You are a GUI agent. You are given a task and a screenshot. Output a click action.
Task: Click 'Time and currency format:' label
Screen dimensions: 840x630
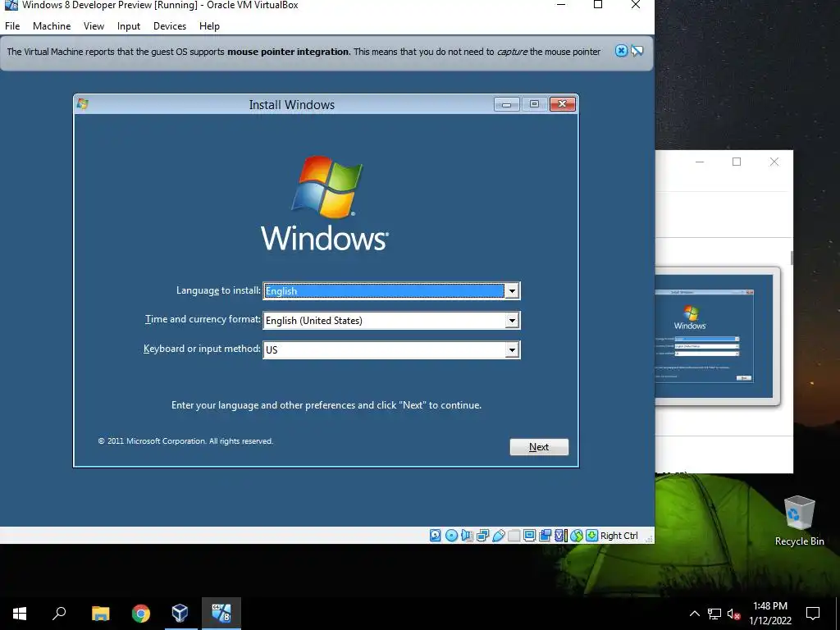203,319
